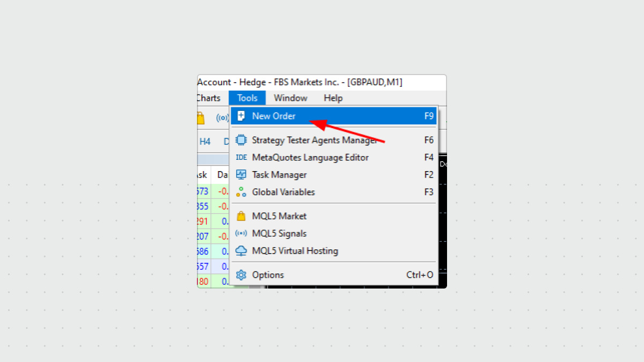Choose MQL5 Signals menu entry
Screen dimensions: 644x362
pyautogui.click(x=279, y=233)
